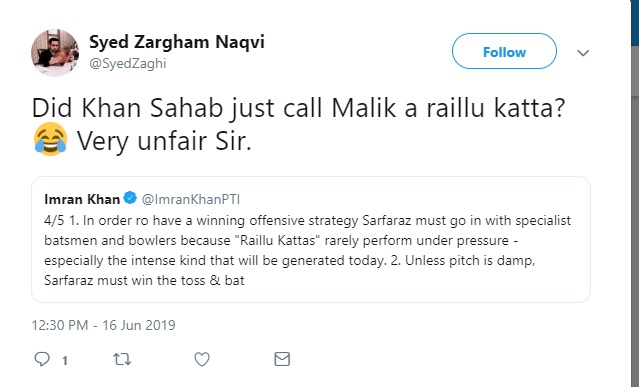The height and width of the screenshot is (387, 639).
Task: Click the "Very unfair Sir." line of the tweet
Action: pyautogui.click(x=164, y=141)
